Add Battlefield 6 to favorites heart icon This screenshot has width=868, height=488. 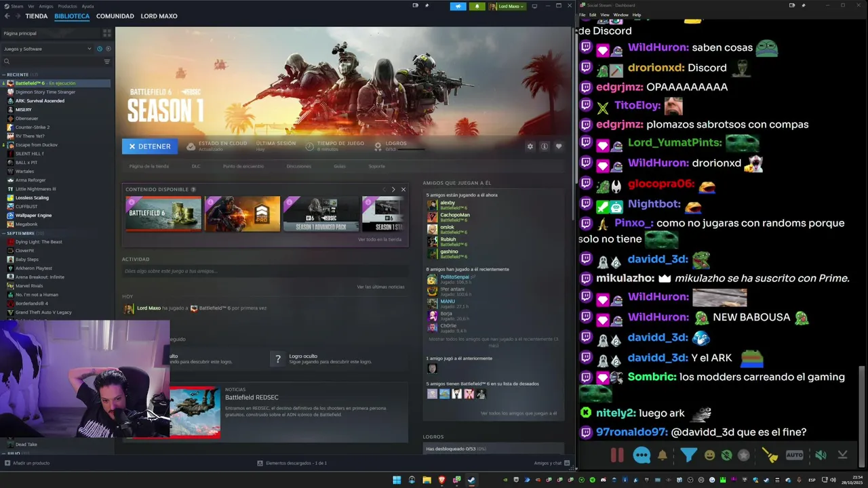point(559,146)
